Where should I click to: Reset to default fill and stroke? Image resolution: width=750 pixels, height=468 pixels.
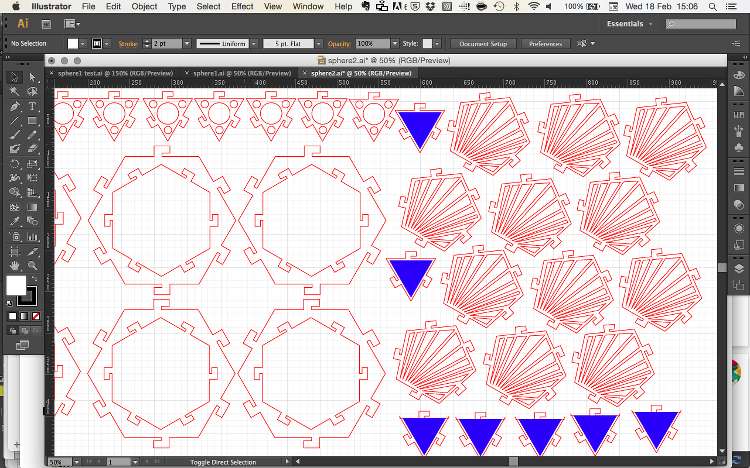click(10, 303)
